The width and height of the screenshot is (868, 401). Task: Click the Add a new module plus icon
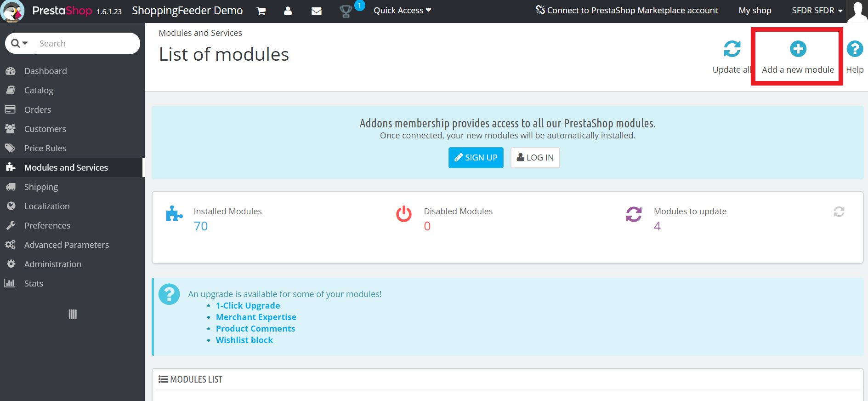(798, 49)
